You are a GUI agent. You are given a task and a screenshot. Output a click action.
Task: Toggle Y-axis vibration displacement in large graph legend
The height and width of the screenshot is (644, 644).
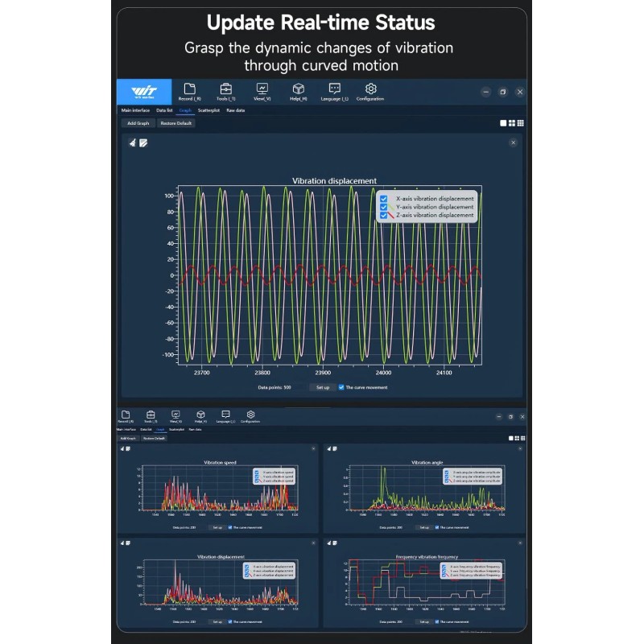[384, 207]
